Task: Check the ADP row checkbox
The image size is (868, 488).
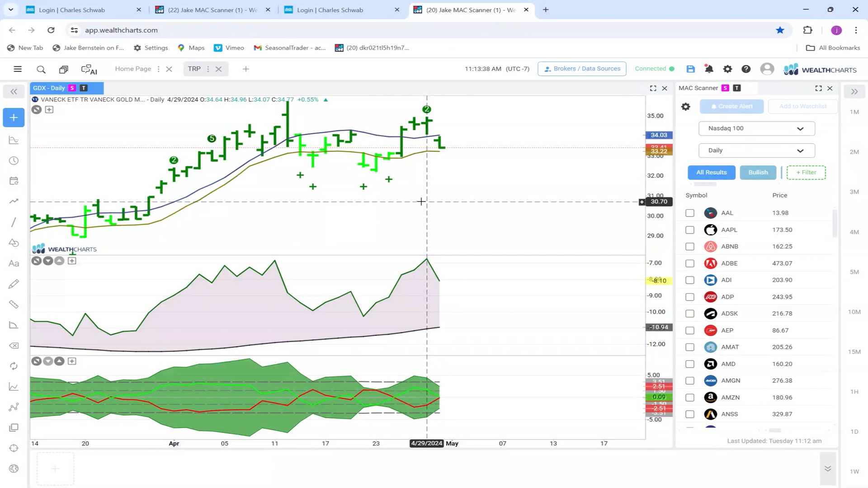Action: click(690, 297)
